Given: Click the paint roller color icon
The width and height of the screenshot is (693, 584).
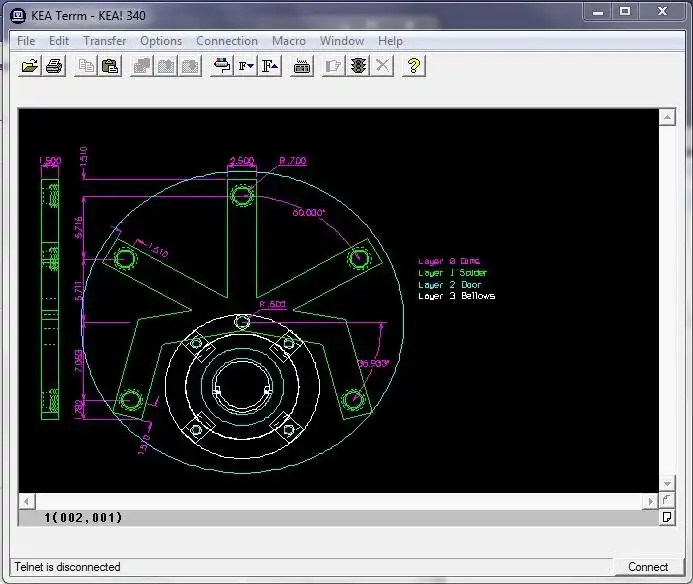Looking at the screenshot, I should tap(221, 66).
